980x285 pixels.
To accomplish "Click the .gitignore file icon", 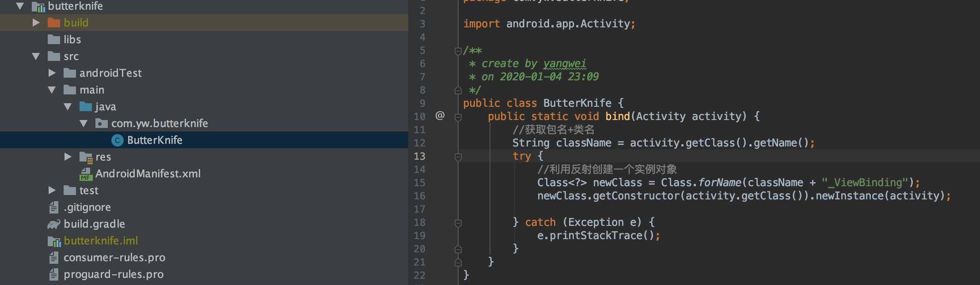I will coord(54,207).
